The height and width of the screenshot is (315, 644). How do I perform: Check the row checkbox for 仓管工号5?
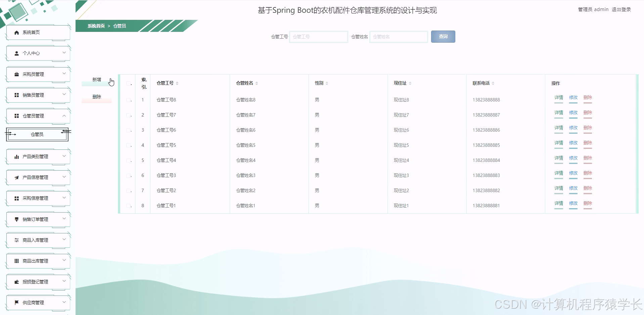(129, 145)
